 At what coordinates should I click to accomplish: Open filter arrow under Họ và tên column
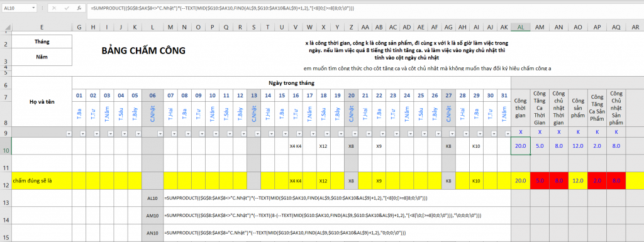click(69, 133)
